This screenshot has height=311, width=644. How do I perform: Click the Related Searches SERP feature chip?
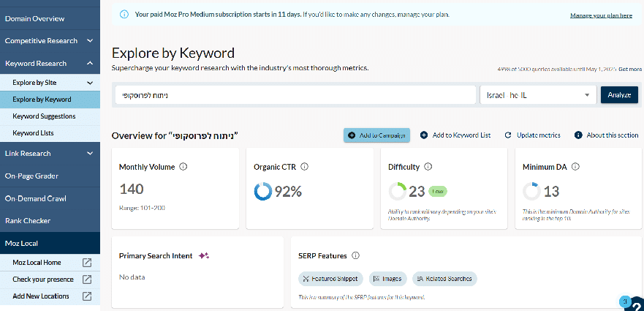444,279
